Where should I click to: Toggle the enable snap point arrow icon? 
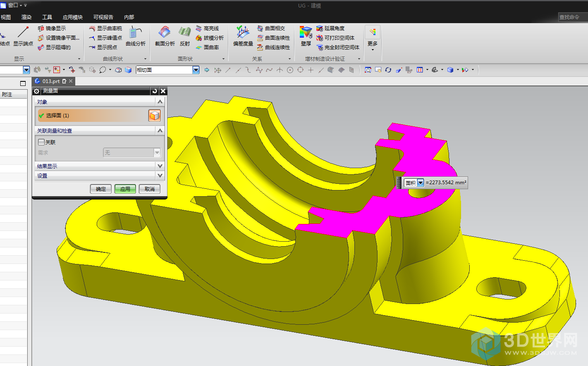click(x=207, y=70)
